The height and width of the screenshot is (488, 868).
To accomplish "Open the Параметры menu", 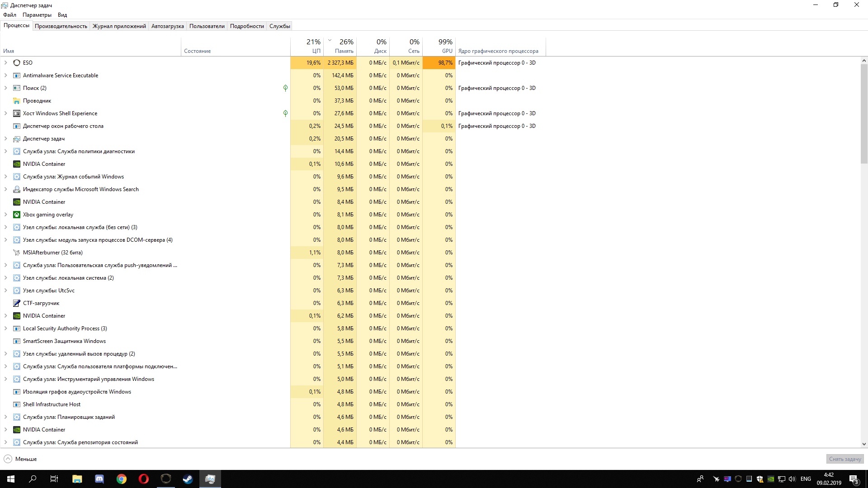I will [37, 15].
